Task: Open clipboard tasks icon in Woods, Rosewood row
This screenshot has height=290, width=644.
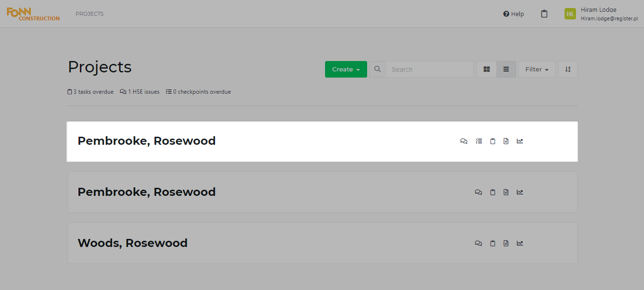Action: [x=493, y=243]
